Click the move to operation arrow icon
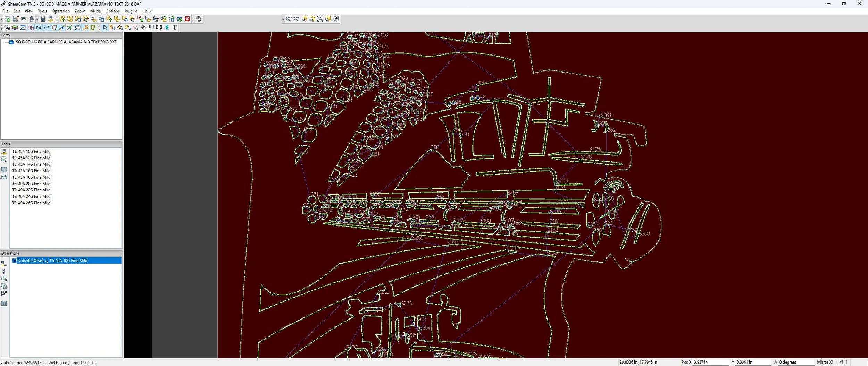The width and height of the screenshot is (868, 366). [4, 293]
